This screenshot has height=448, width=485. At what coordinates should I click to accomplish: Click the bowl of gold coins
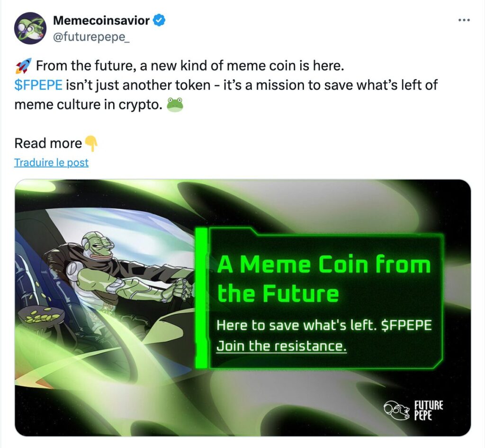coord(44,316)
